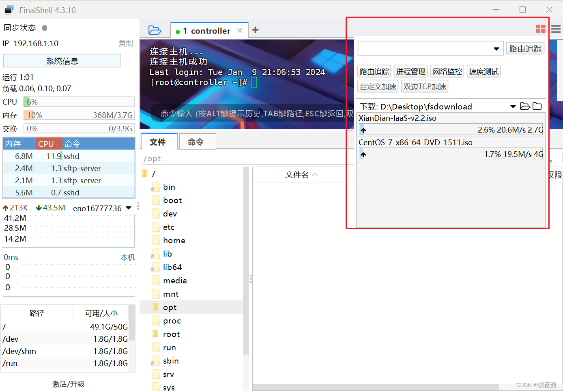Select the media folder

175,281
